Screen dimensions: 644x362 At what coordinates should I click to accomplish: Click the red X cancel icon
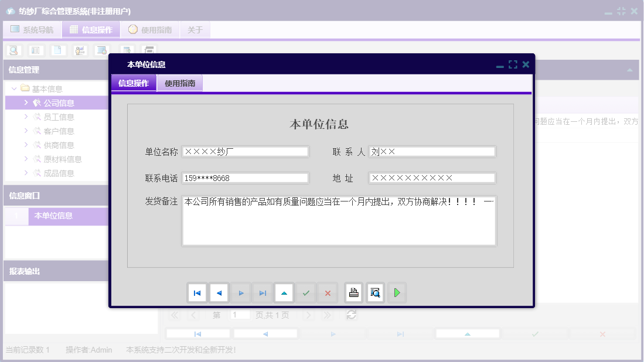pos(328,293)
